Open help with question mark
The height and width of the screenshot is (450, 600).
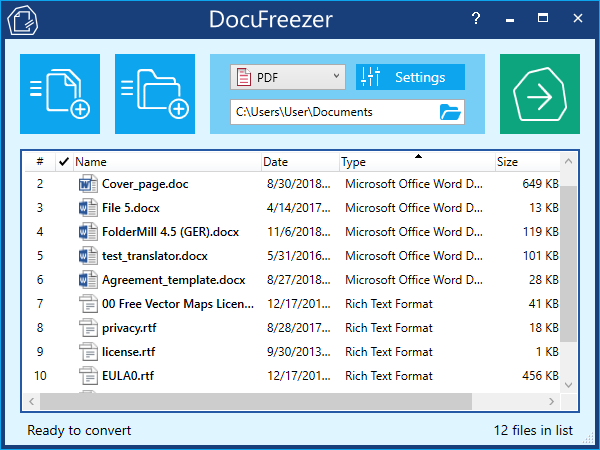(476, 18)
